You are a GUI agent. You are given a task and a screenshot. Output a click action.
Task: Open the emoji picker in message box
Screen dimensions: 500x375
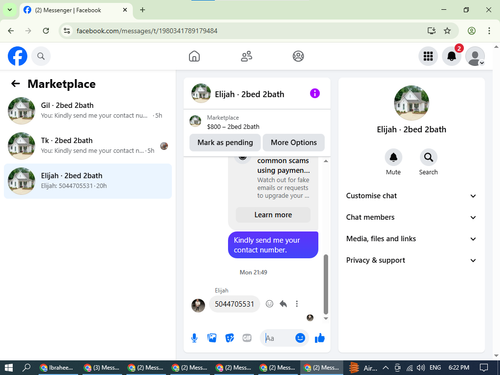[x=300, y=338]
